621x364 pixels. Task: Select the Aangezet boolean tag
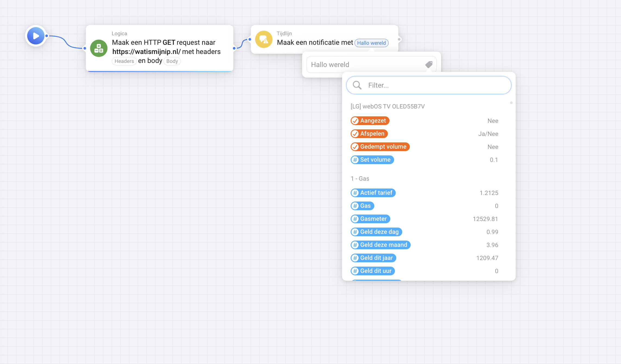370,121
